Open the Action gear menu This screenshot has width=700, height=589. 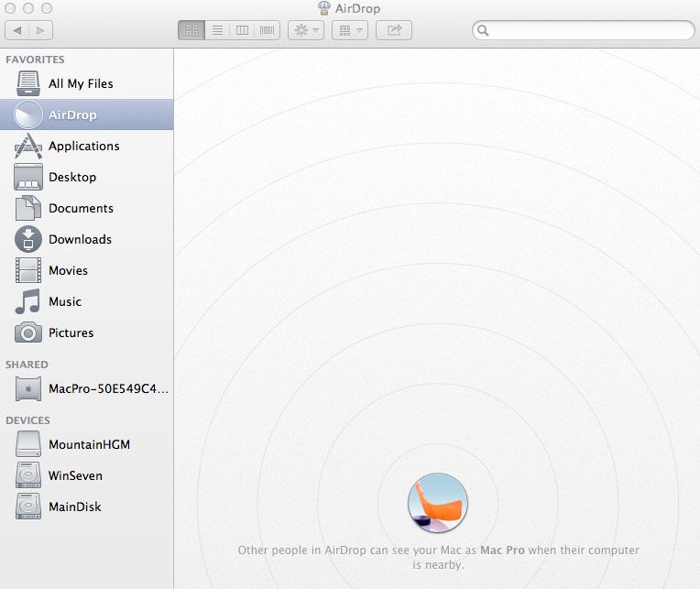tap(306, 30)
